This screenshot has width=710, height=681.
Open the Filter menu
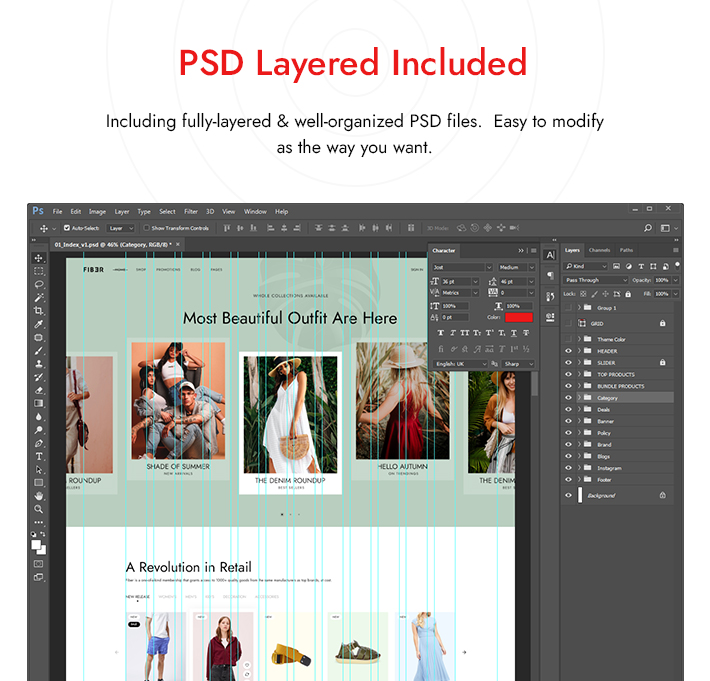191,211
